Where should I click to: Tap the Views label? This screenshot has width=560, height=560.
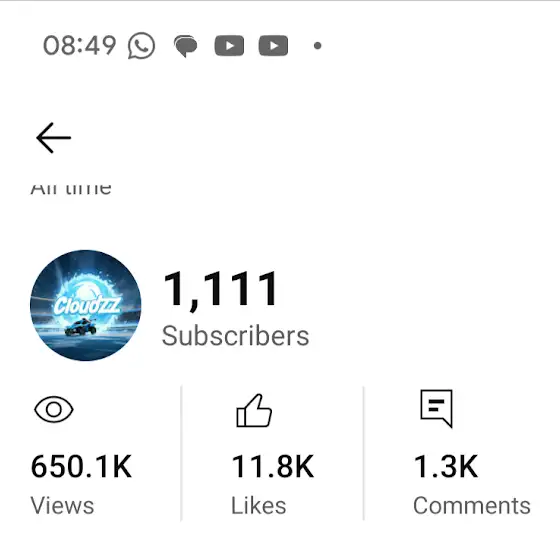coord(62,506)
